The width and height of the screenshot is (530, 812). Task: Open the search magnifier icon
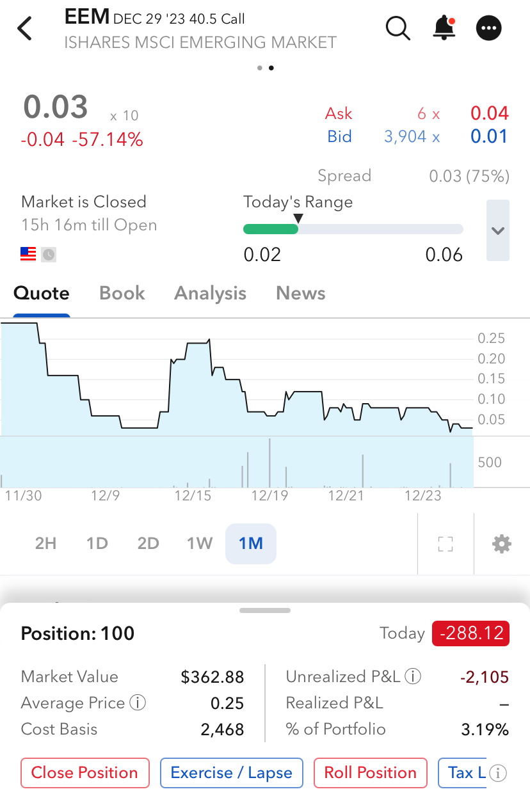tap(397, 28)
